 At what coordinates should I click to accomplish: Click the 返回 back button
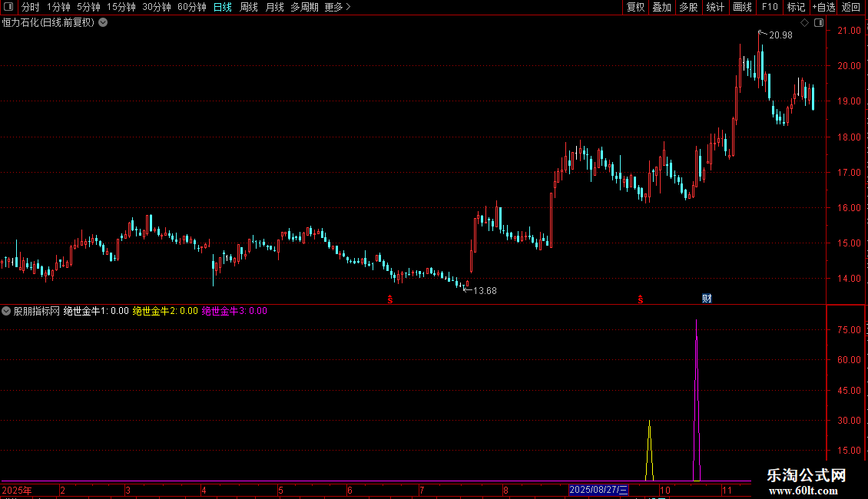pyautogui.click(x=851, y=7)
